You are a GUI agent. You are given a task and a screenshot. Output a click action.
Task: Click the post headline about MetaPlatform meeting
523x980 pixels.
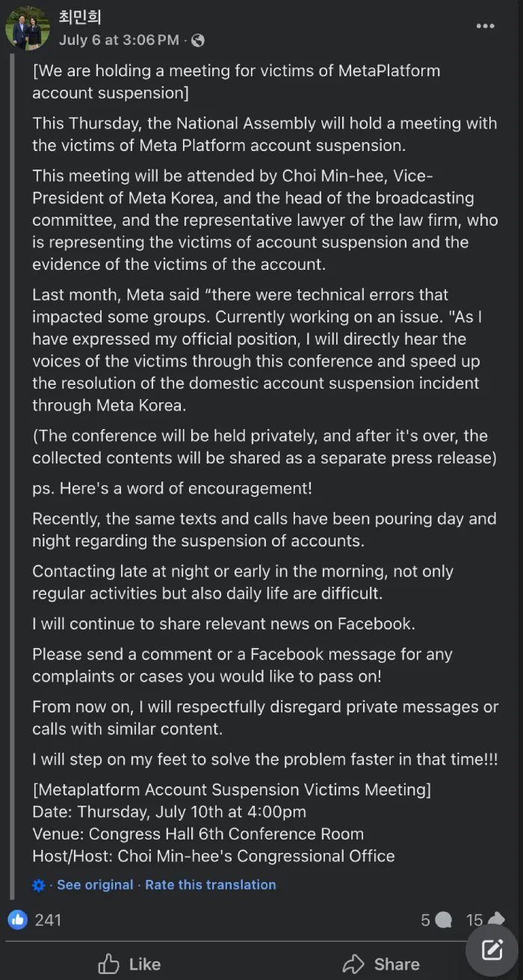pos(236,81)
